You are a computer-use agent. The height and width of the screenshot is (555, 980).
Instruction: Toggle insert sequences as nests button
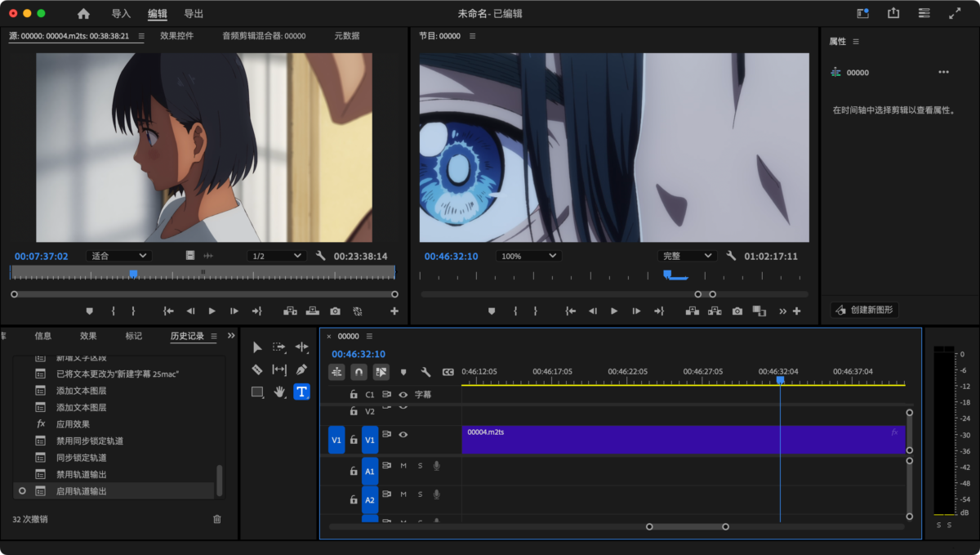click(336, 372)
